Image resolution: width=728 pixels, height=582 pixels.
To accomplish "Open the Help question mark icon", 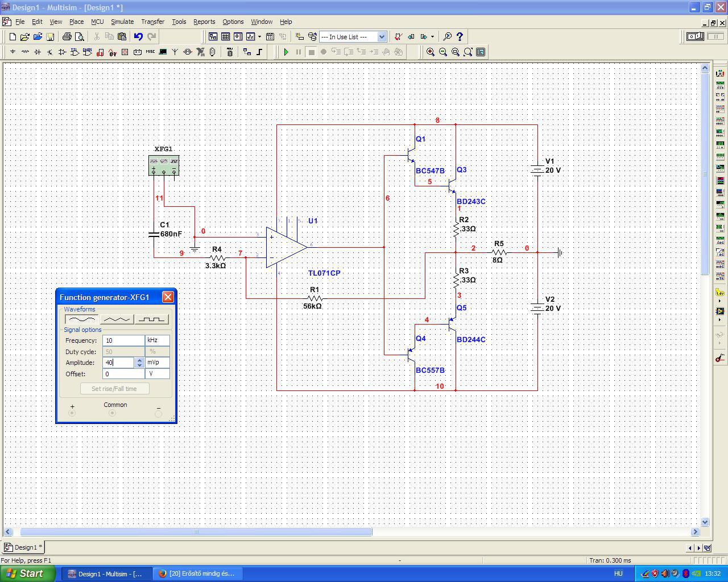I will [x=460, y=36].
